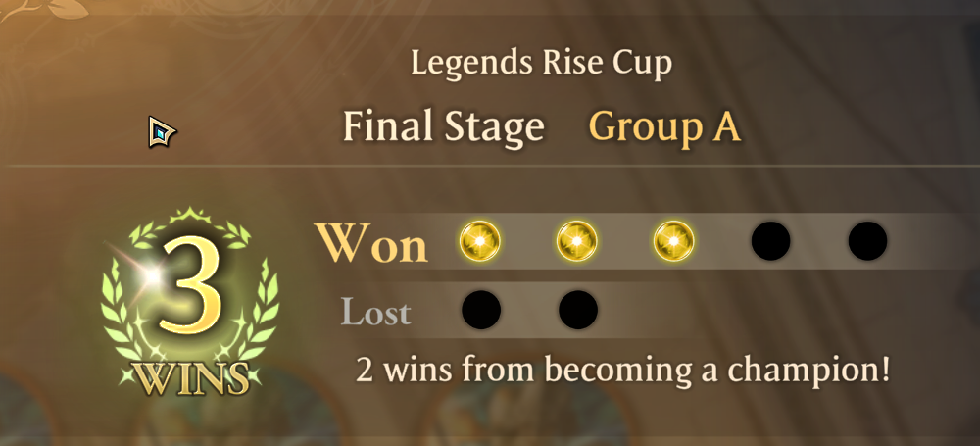This screenshot has height=446, width=980.
Task: Click the 2 wins from champion message
Action: point(622,370)
